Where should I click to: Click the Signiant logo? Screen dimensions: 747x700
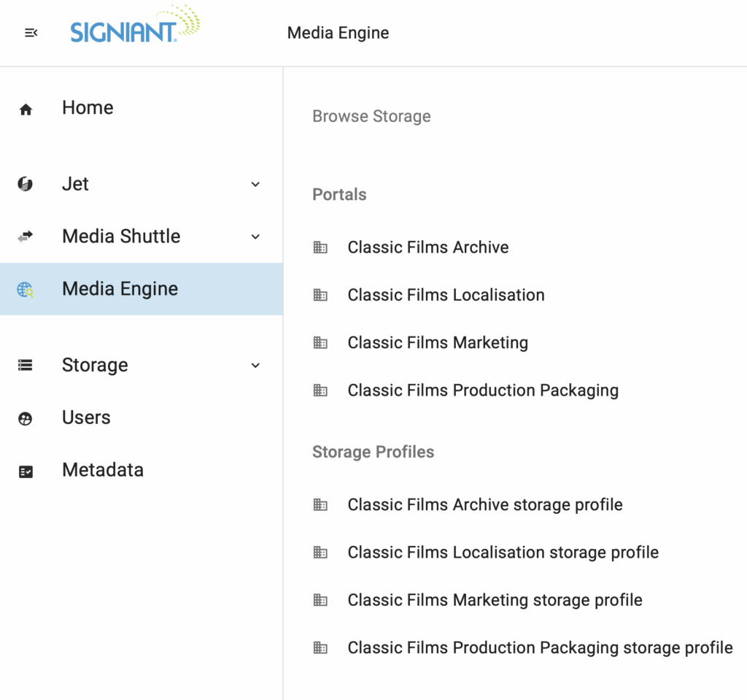(x=134, y=26)
